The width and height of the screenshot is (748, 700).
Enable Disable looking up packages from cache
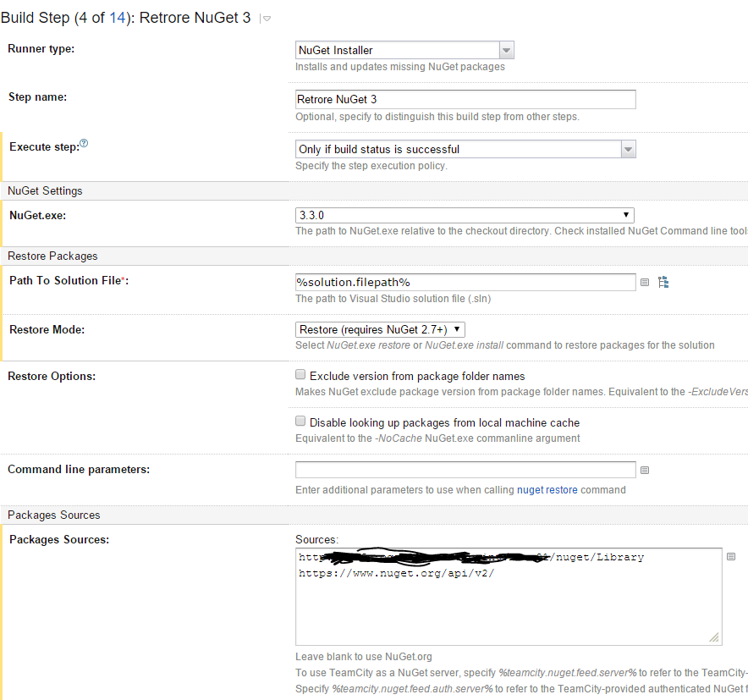[x=300, y=421]
